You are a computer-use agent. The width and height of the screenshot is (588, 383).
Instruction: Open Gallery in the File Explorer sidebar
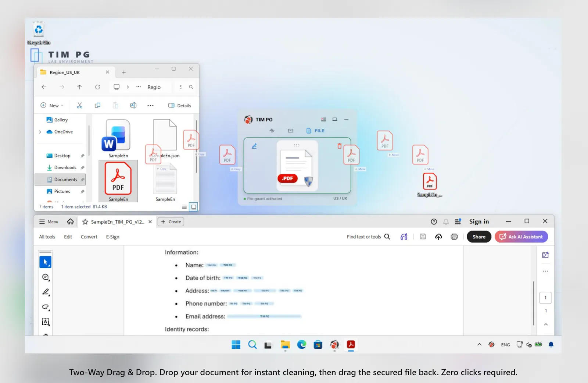(x=57, y=120)
